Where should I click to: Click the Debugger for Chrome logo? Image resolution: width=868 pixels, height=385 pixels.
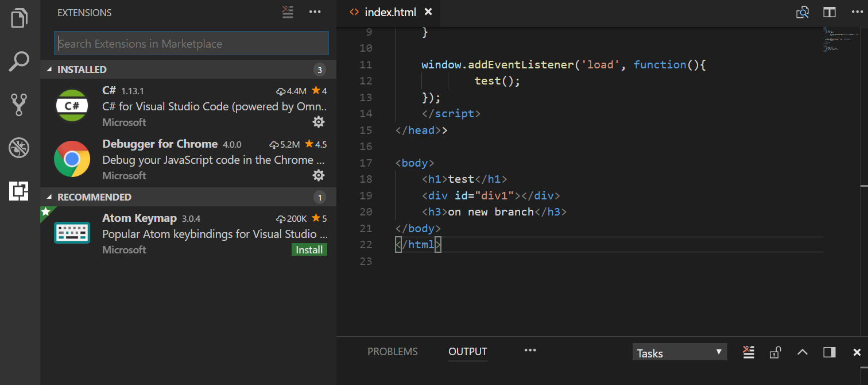(x=72, y=159)
